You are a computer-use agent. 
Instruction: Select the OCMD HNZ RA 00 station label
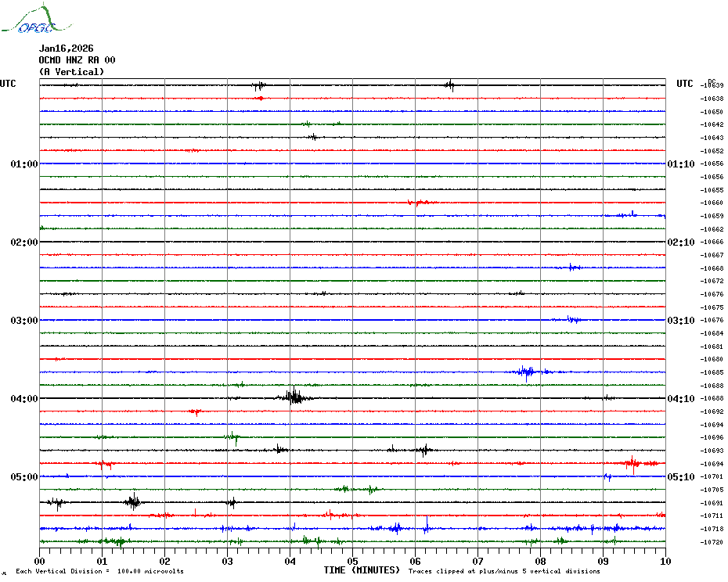click(x=77, y=59)
